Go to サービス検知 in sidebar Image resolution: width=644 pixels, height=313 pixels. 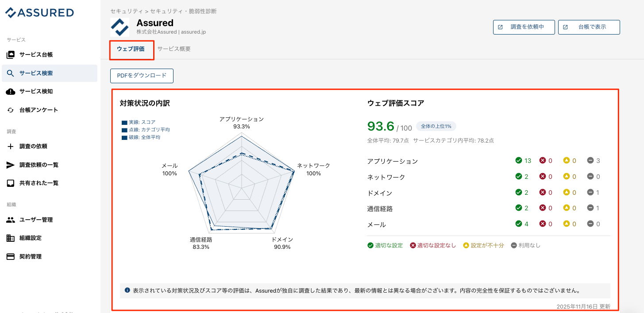click(50, 92)
